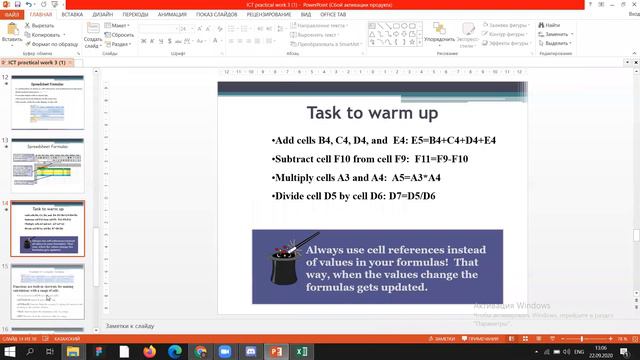The height and width of the screenshot is (360, 640).
Task: Open the Section (Раздел) dropdown
Action: click(x=118, y=44)
